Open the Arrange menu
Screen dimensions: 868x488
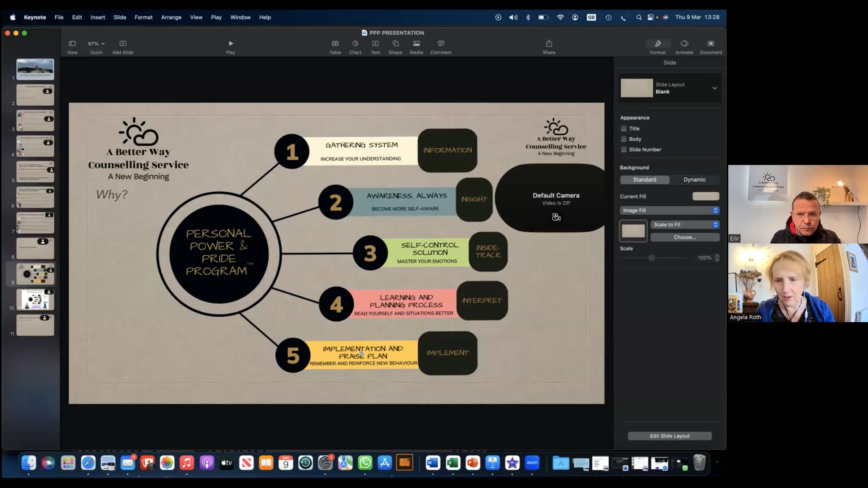click(171, 17)
